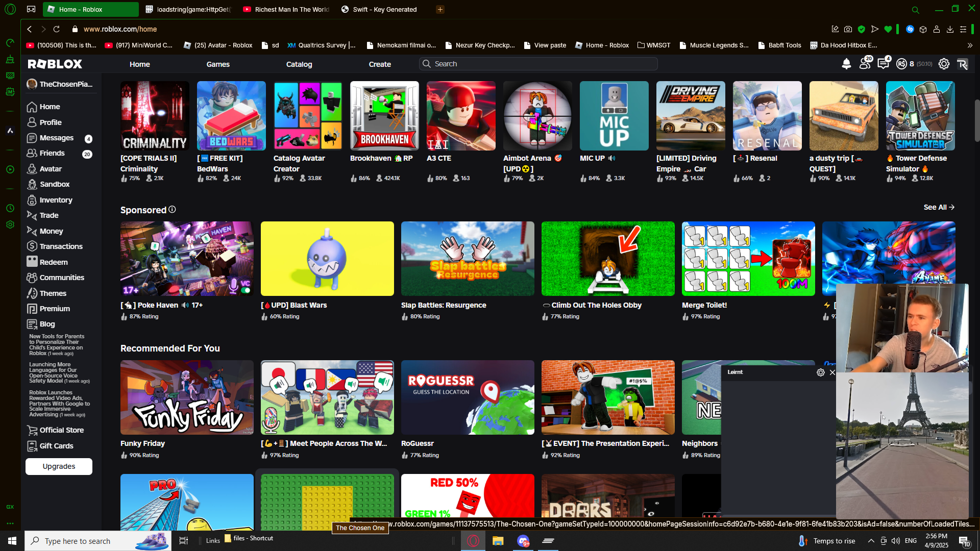Open Communities in the Roblox sidebar
Screen dimensions: 980x551
62,278
